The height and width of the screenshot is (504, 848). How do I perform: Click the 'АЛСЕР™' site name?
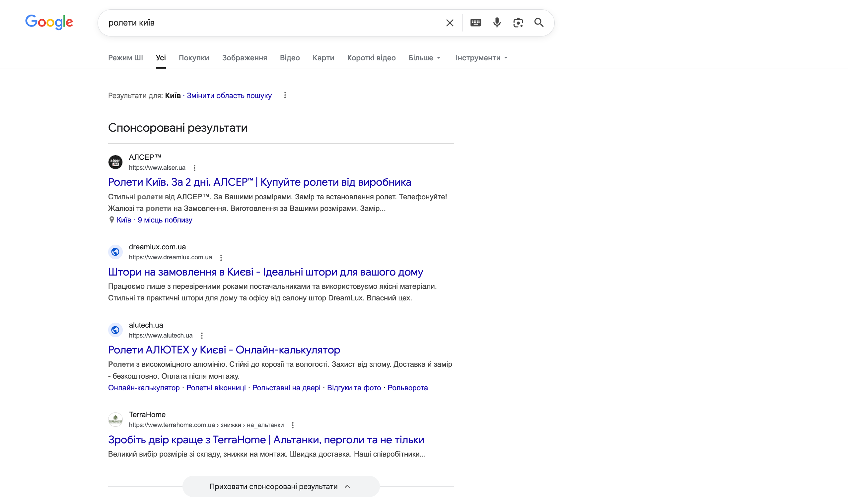point(145,157)
